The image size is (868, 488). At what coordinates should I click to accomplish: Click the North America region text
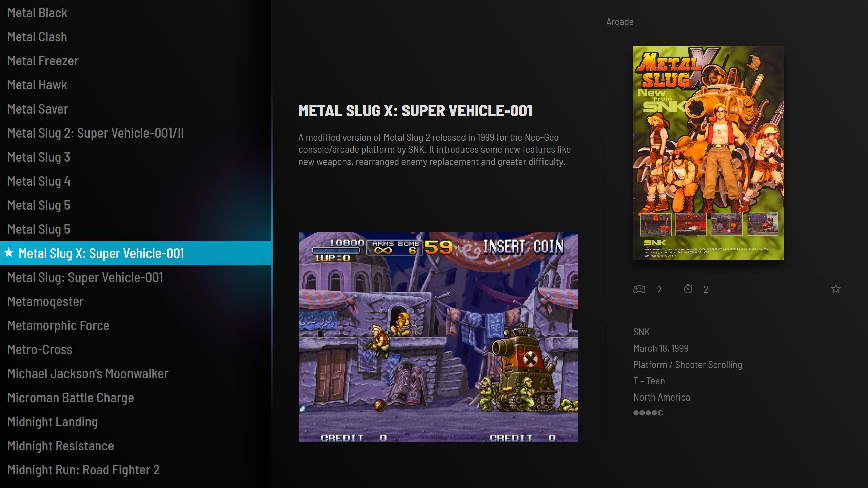click(662, 397)
